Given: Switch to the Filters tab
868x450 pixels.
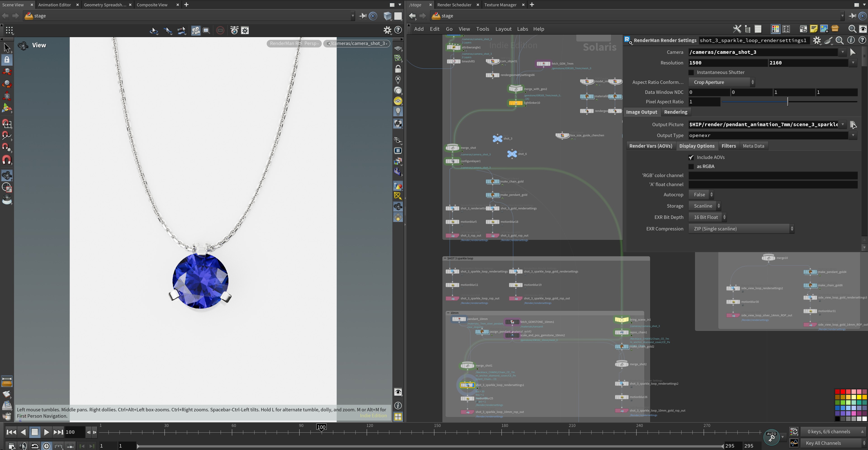Looking at the screenshot, I should (728, 146).
